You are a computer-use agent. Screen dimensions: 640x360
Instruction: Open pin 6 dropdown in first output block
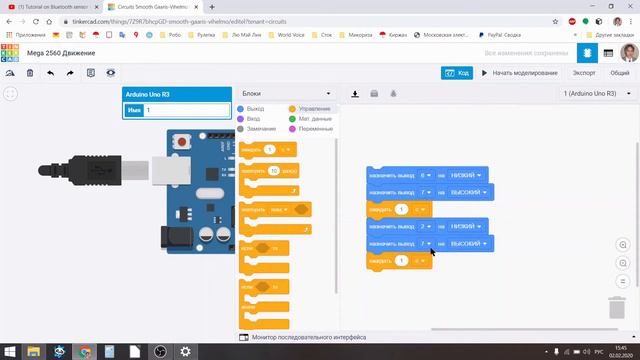point(425,176)
